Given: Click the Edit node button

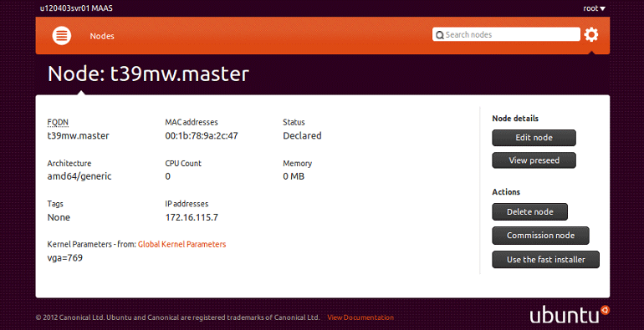Looking at the screenshot, I should click(534, 138).
